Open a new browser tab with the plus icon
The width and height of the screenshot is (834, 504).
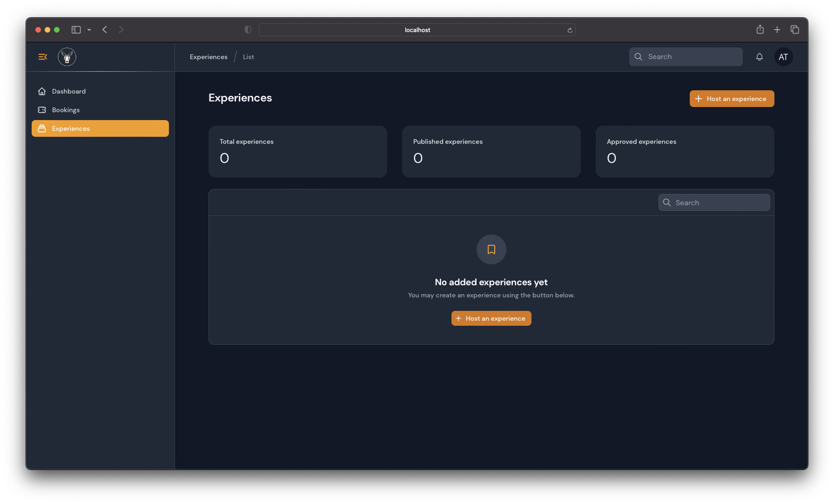pyautogui.click(x=777, y=30)
